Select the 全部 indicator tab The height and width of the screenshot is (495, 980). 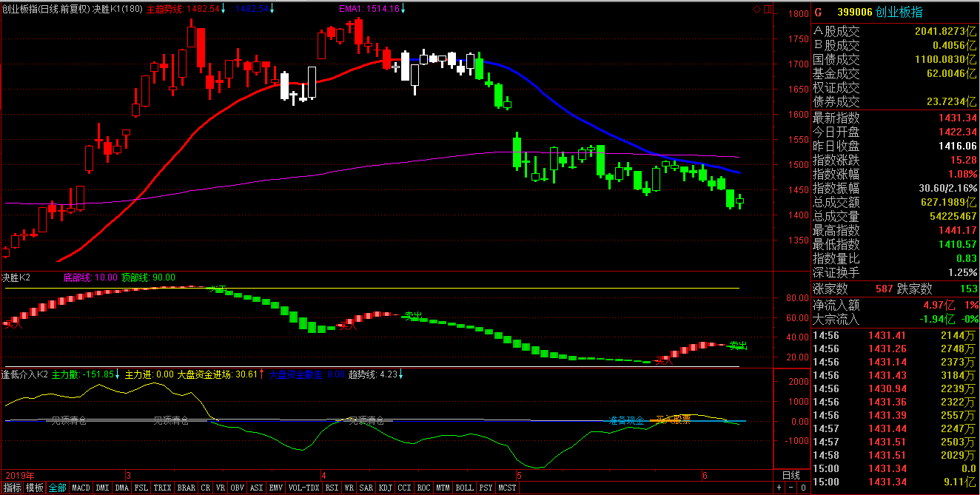58,488
